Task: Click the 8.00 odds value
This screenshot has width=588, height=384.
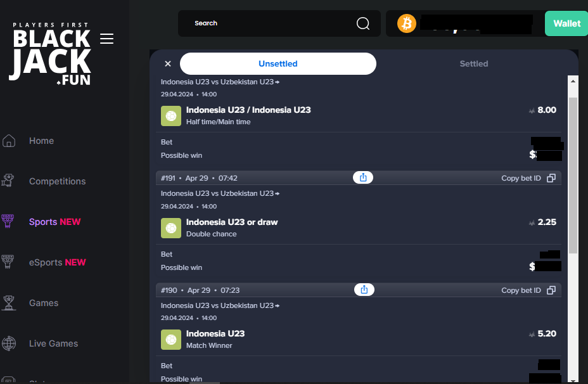Action: point(547,110)
